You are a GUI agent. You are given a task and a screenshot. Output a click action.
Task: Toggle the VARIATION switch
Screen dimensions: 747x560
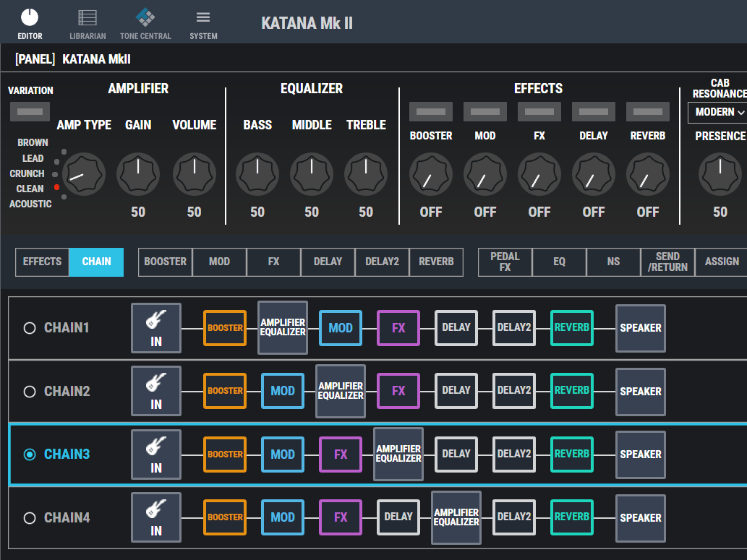coord(30,111)
